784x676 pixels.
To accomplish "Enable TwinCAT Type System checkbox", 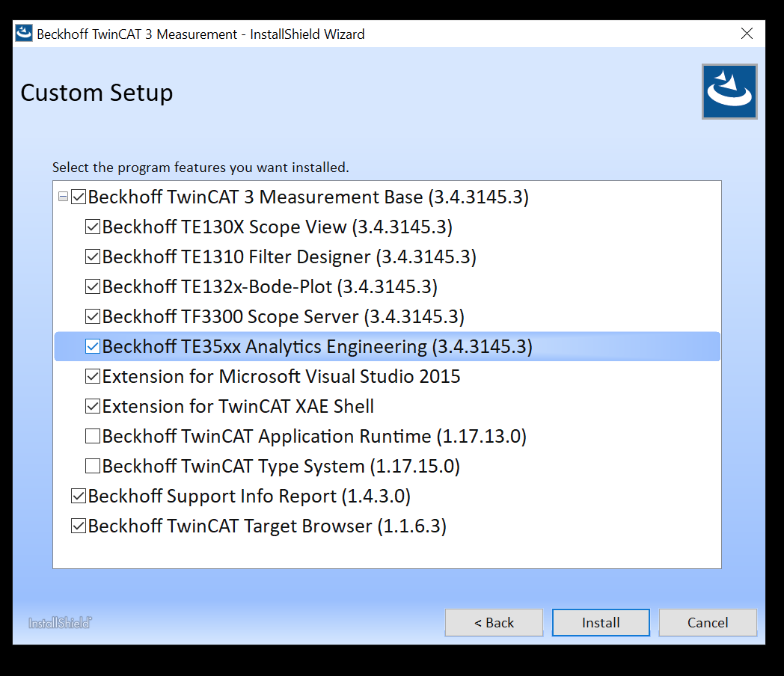I will [x=93, y=466].
